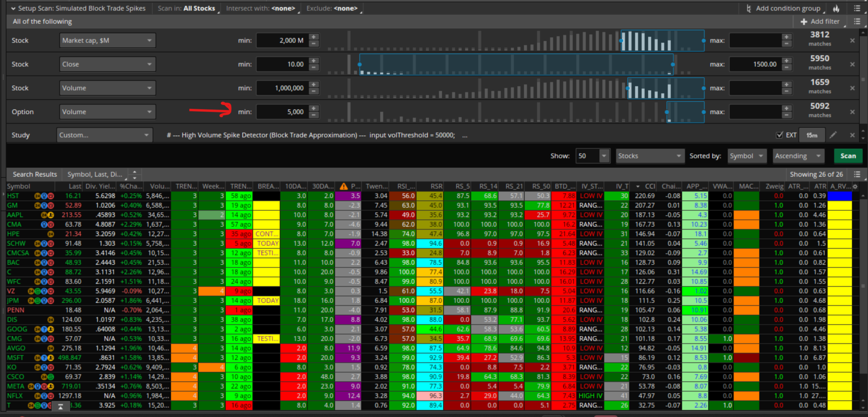Screen dimensions: 868x417
Task: Click the Market cap min range slider handle
Action: point(621,41)
